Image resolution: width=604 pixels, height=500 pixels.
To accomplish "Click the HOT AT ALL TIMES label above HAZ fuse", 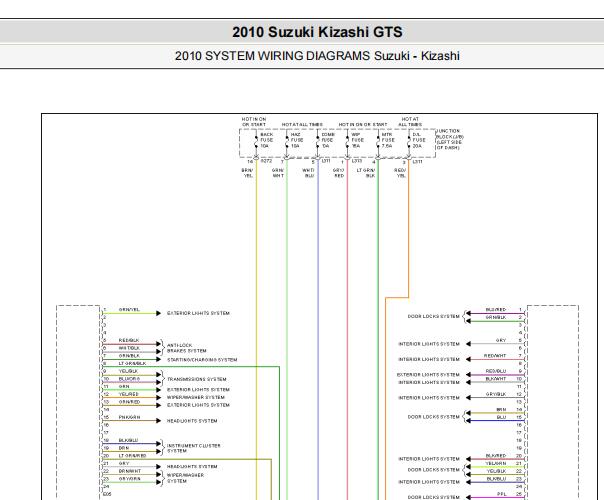I will click(302, 125).
